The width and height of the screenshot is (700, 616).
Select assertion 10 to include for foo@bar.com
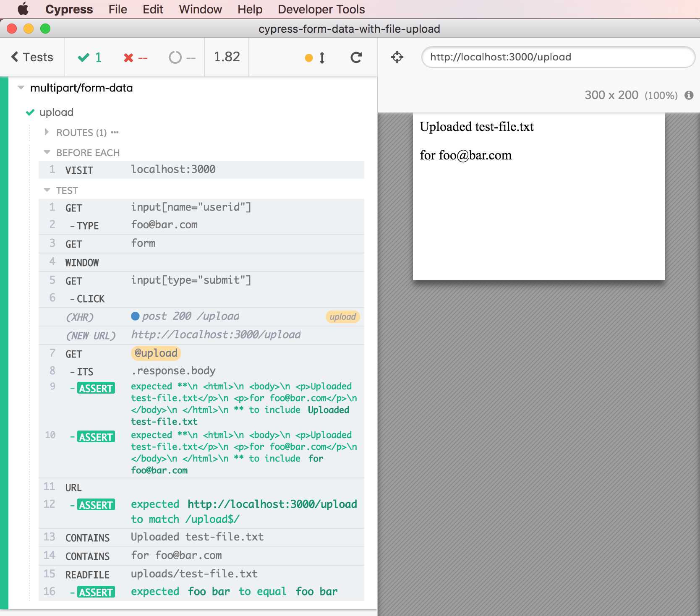(201, 453)
